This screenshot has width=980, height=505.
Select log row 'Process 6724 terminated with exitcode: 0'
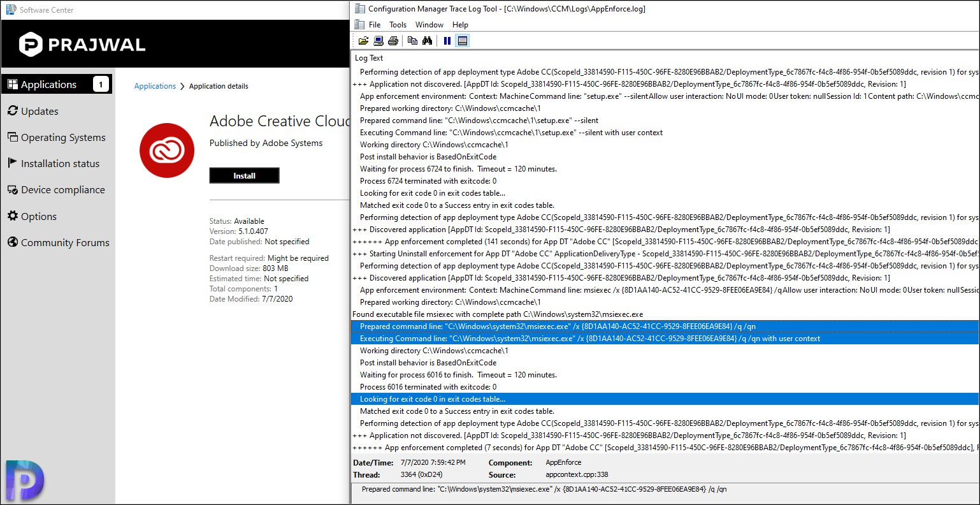point(665,181)
